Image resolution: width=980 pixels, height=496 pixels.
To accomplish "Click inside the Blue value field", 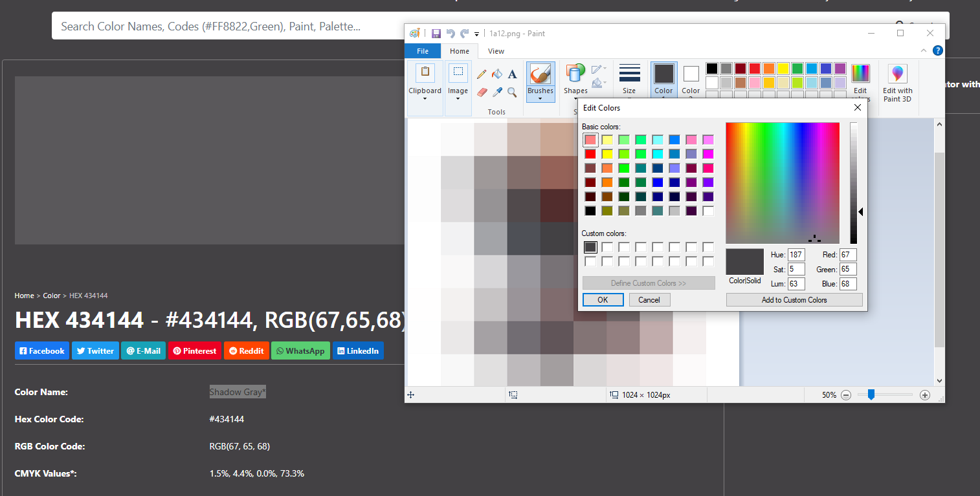I will coord(849,284).
